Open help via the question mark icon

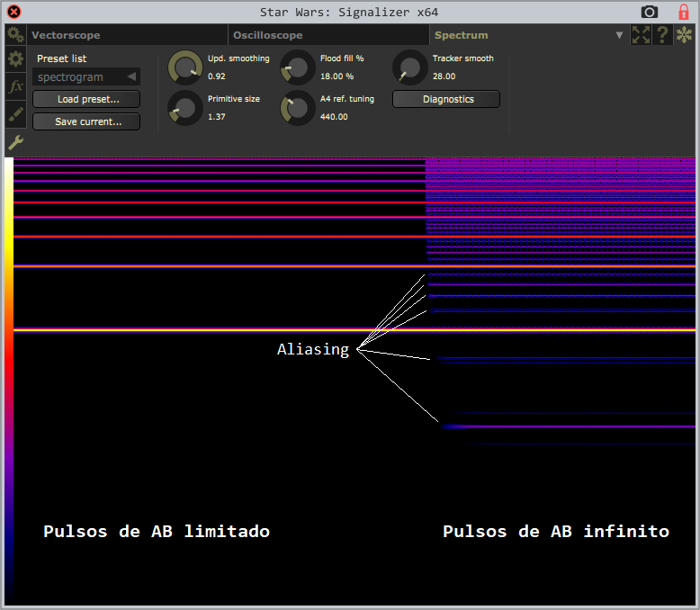(x=662, y=34)
